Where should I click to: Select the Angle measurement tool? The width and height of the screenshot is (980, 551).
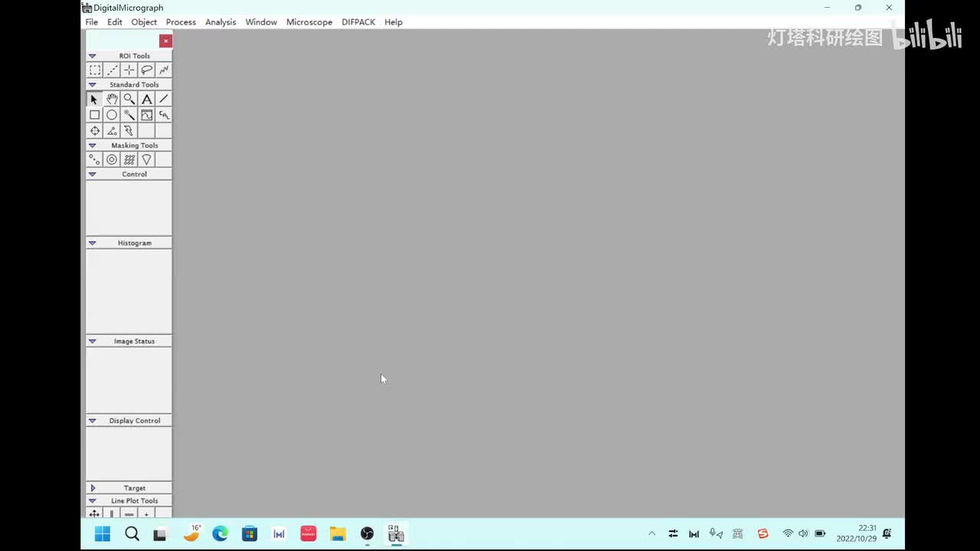pos(112,131)
